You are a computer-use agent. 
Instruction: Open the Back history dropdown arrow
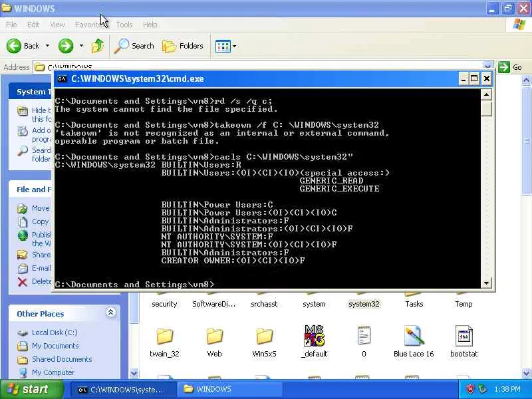click(x=47, y=46)
